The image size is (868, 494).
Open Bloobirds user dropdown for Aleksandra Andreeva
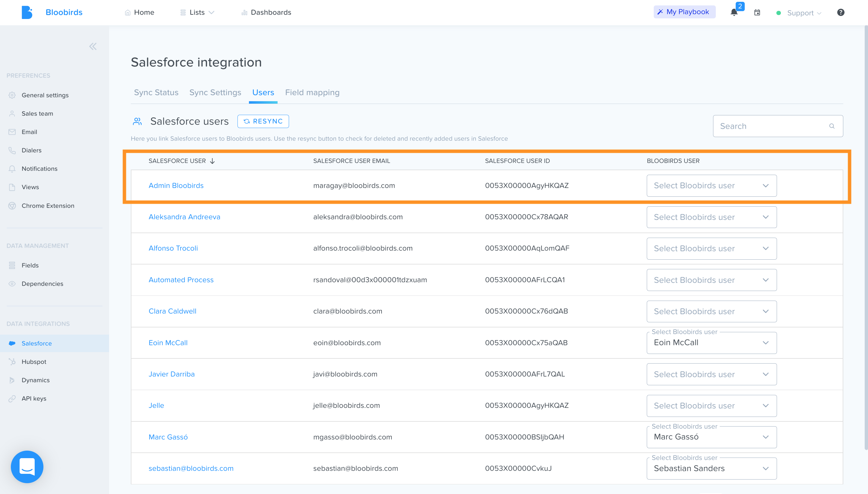[x=712, y=217]
